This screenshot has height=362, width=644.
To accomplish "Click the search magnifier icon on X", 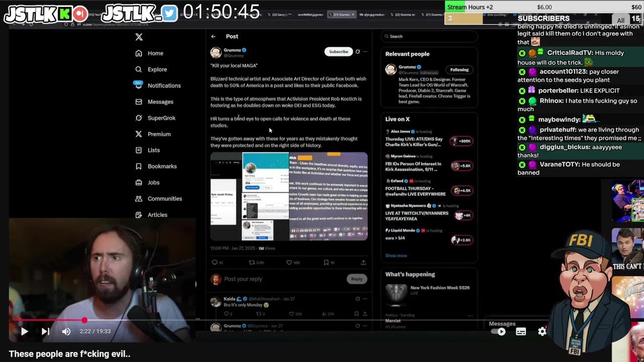I will pos(386,36).
